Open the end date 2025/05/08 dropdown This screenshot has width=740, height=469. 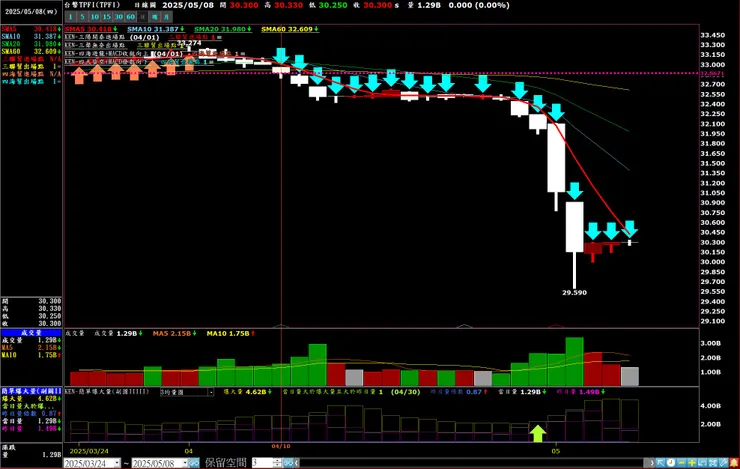click(185, 463)
